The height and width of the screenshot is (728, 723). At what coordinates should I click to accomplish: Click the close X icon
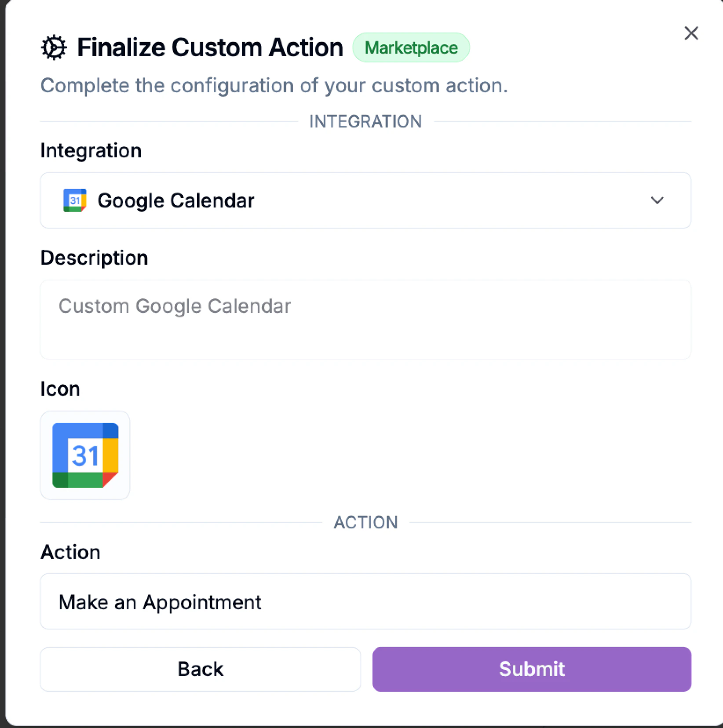(691, 33)
